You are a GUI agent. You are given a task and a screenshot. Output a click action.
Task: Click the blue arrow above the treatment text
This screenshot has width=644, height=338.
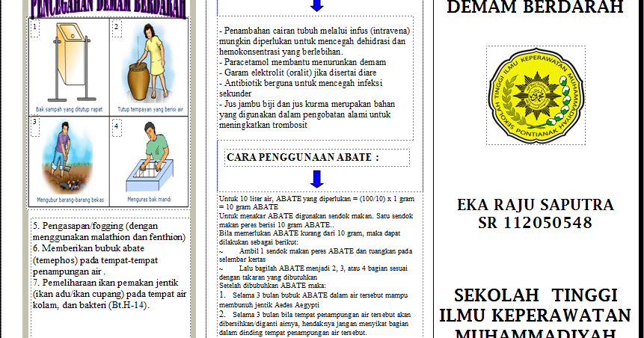[x=316, y=5]
